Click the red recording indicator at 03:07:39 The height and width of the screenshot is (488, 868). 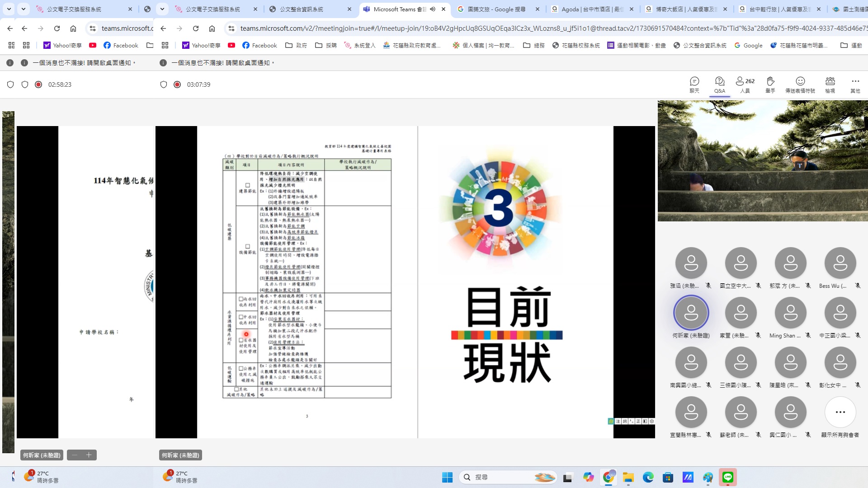click(177, 84)
